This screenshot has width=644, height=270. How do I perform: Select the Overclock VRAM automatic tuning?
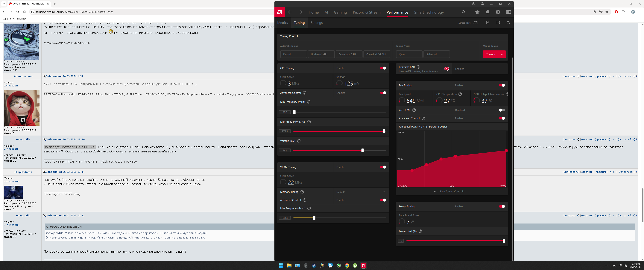tap(376, 54)
